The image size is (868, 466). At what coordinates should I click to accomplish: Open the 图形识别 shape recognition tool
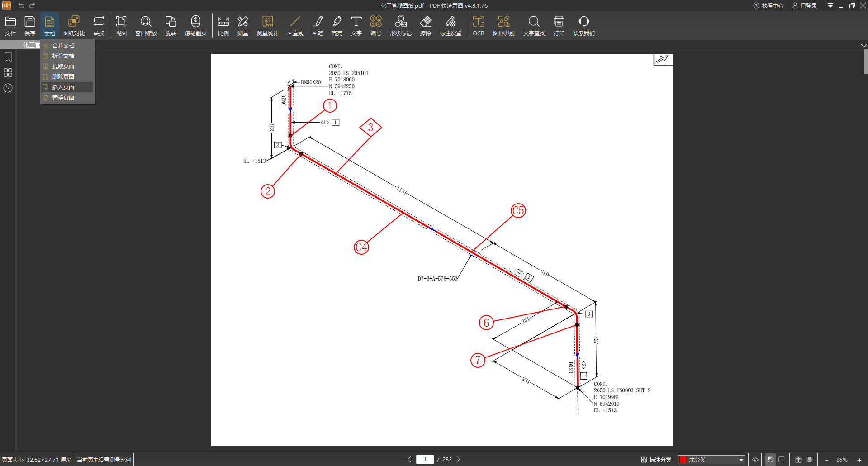[x=503, y=26]
